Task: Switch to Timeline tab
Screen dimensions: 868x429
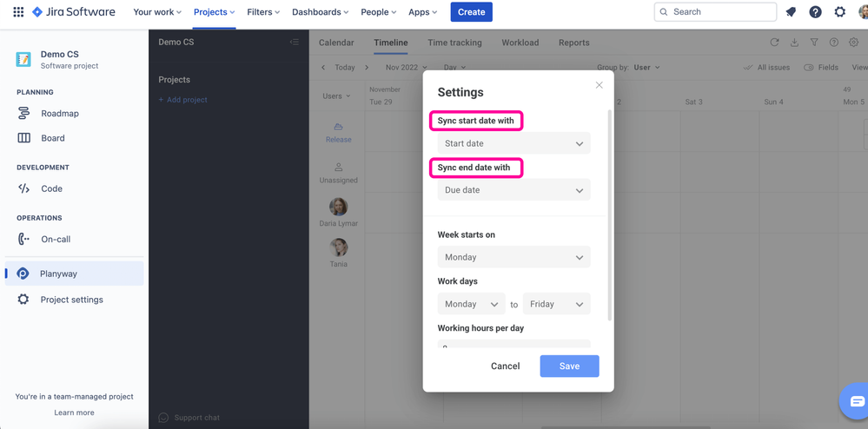Action: pos(391,42)
